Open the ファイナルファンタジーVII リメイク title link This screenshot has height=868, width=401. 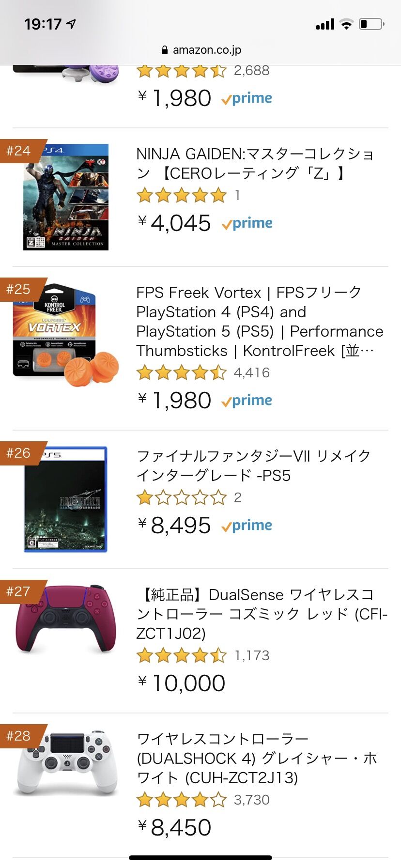pyautogui.click(x=253, y=465)
